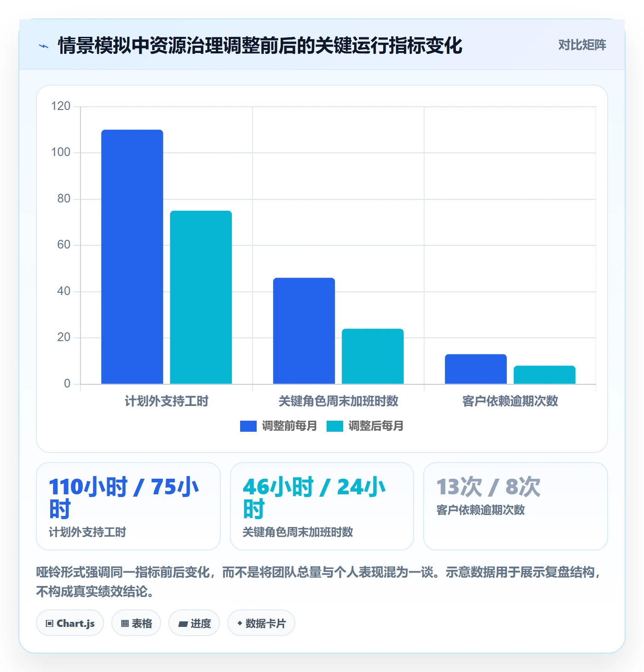This screenshot has height=672, width=644.
Task: Click the 客户依赖逾期次数 axis label
Action: [x=510, y=401]
